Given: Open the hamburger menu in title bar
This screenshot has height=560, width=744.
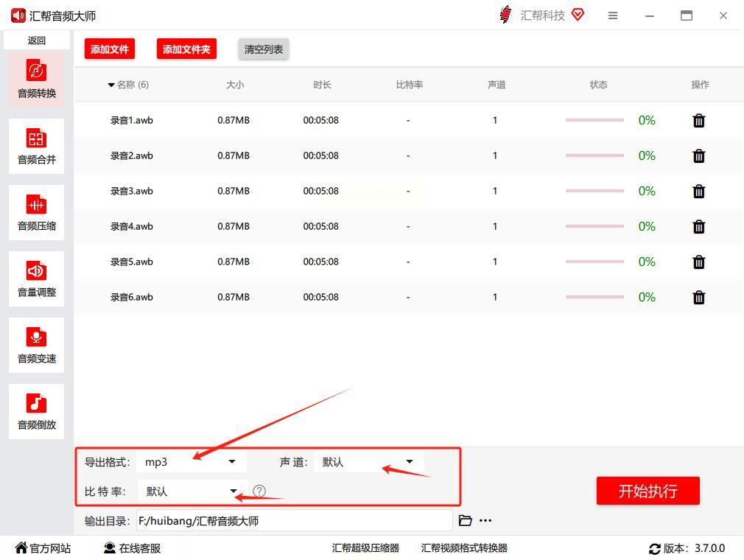Looking at the screenshot, I should click(x=613, y=15).
